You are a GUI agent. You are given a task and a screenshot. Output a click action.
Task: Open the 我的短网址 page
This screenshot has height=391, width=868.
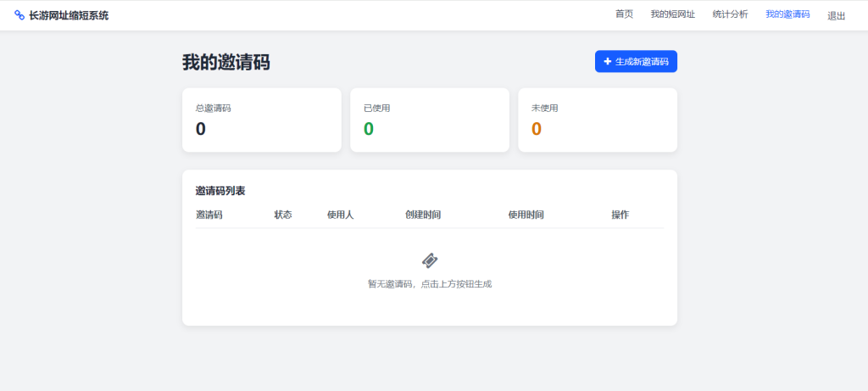(x=672, y=14)
